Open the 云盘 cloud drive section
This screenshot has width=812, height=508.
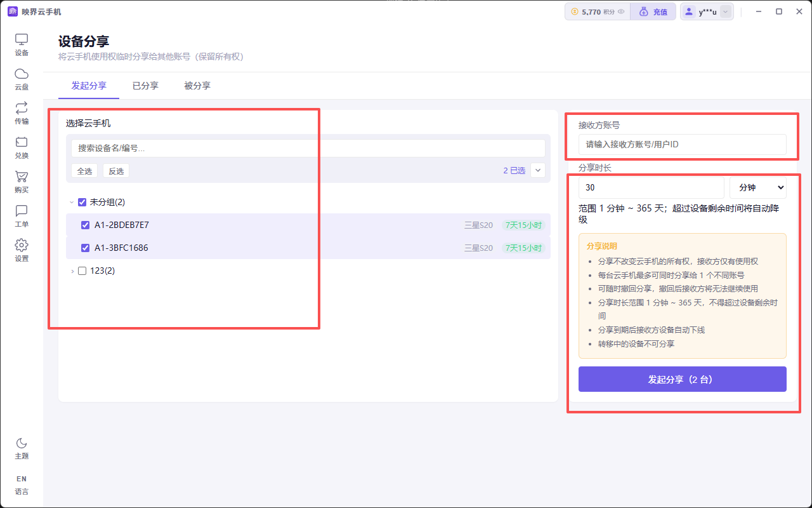(x=22, y=79)
